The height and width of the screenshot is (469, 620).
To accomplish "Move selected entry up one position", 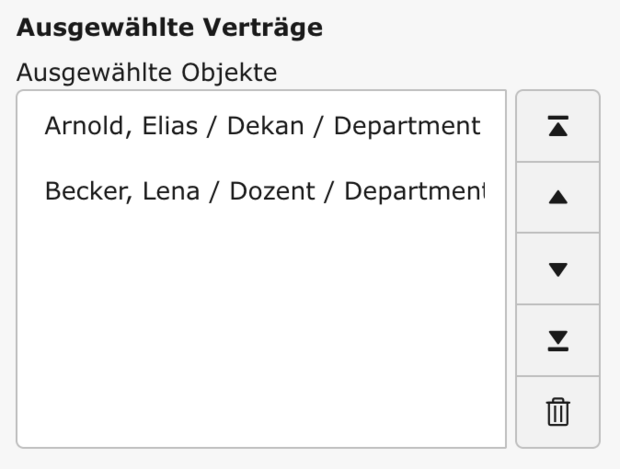I will click(x=558, y=198).
